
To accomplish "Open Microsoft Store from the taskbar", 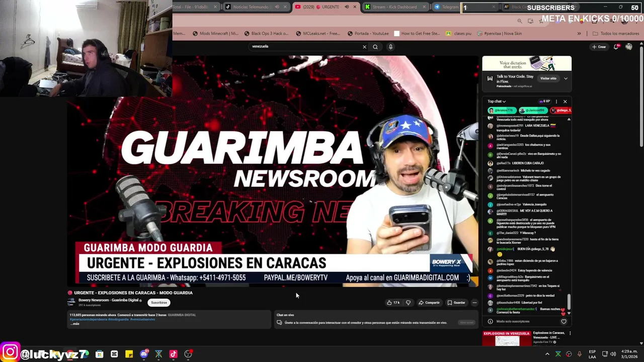I will 100,354.
